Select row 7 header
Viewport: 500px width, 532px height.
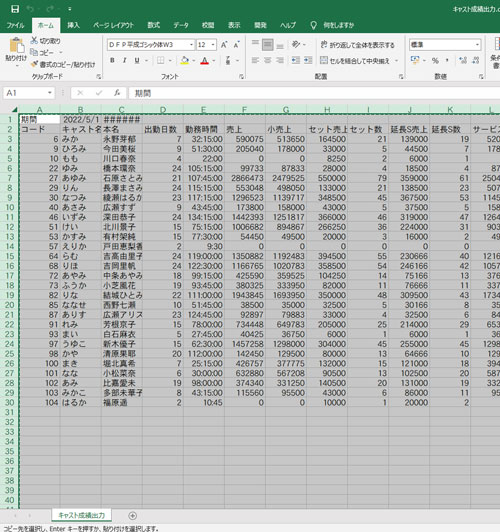[9, 178]
